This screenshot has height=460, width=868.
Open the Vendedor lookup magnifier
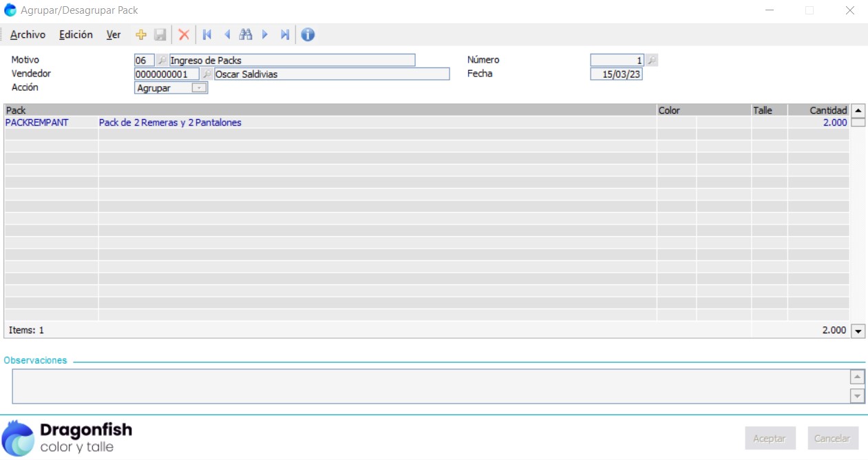[206, 74]
